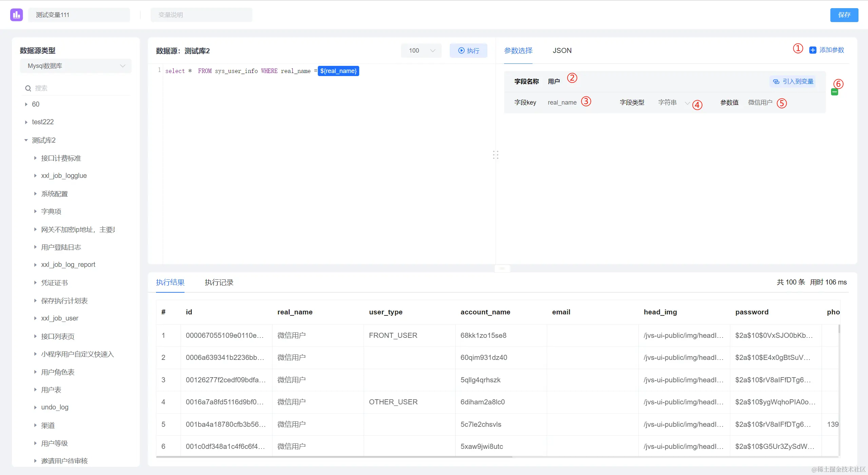Image resolution: width=868 pixels, height=475 pixels.
Task: Switch to the 执行记录 tab
Action: [x=219, y=282]
